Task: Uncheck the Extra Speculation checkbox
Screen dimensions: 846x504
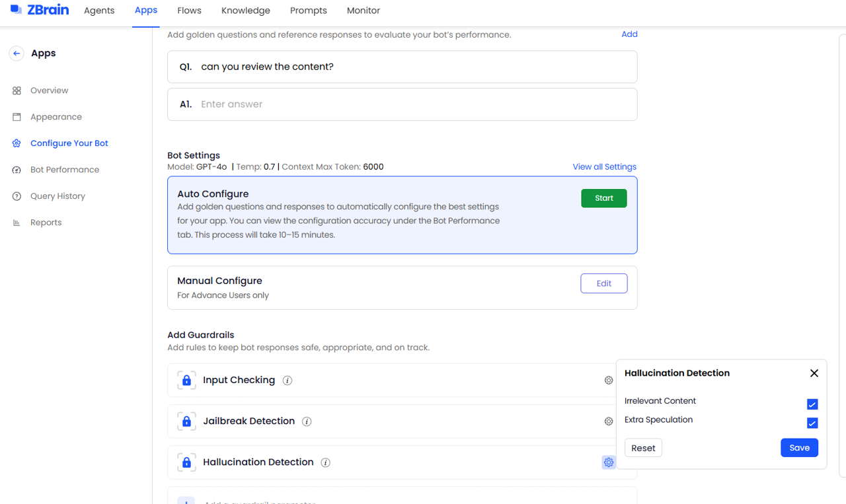Action: [x=812, y=423]
